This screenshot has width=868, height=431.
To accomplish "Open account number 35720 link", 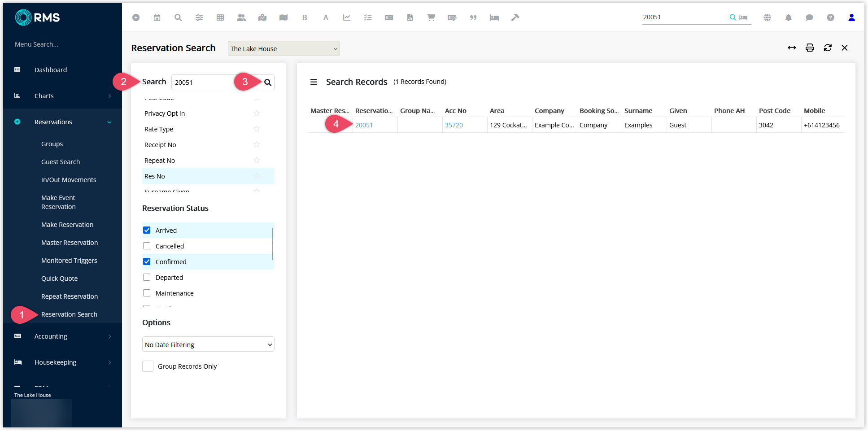I will [454, 125].
